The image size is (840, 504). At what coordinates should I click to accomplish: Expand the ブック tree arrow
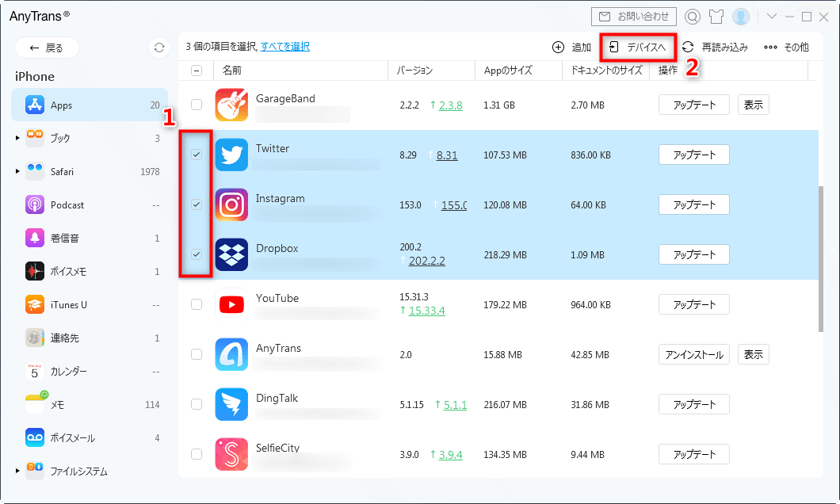coord(17,138)
